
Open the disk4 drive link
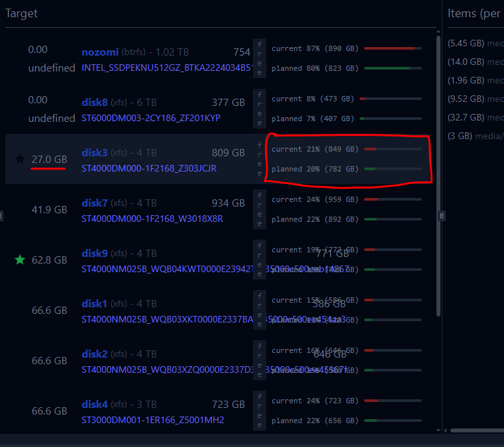point(95,404)
